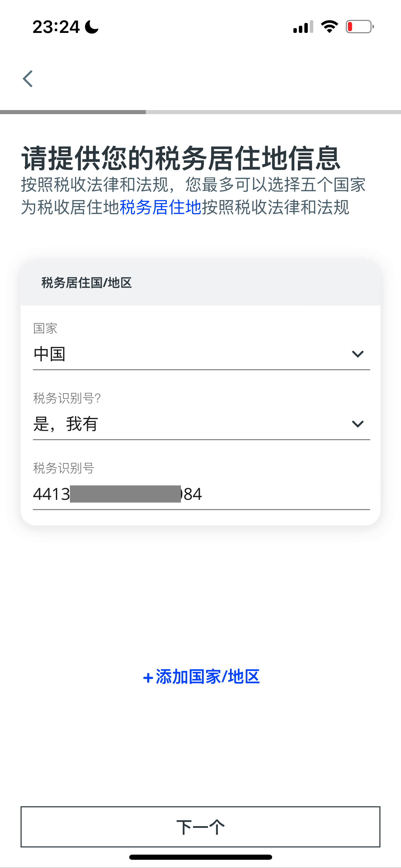The image size is (401, 868).
Task: Click the chevron beside 是，我有
Action: (357, 424)
